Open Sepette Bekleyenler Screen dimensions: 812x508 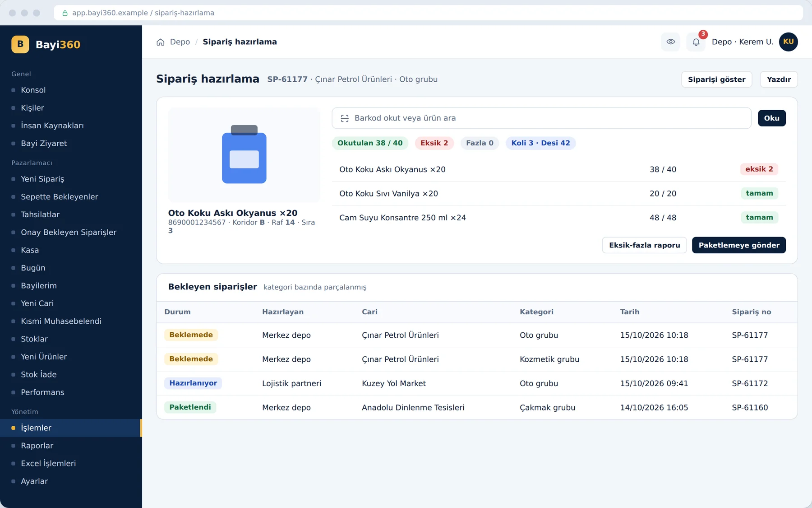tap(71, 197)
